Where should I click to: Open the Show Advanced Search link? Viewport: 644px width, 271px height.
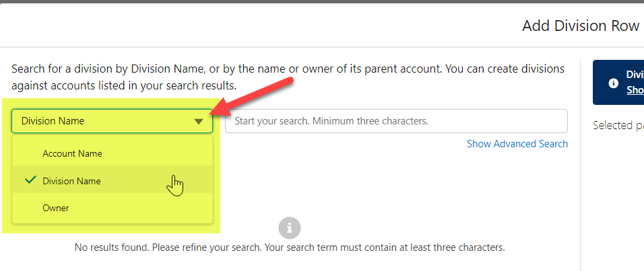pyautogui.click(x=517, y=144)
